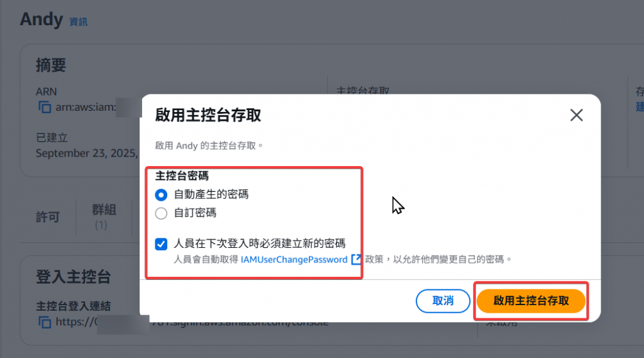The image size is (644, 358).
Task: Click the 人員在下次登入時必須建立新的密碼 label
Action: 260,243
